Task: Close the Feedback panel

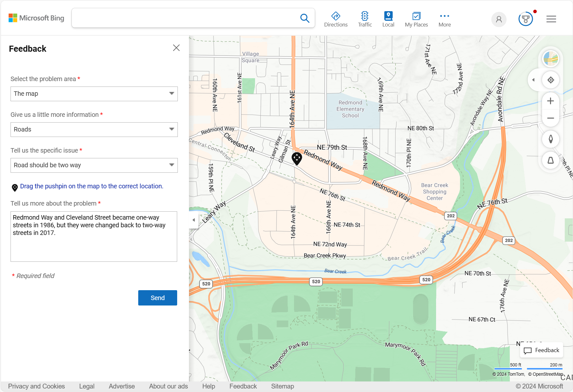Action: coord(176,48)
